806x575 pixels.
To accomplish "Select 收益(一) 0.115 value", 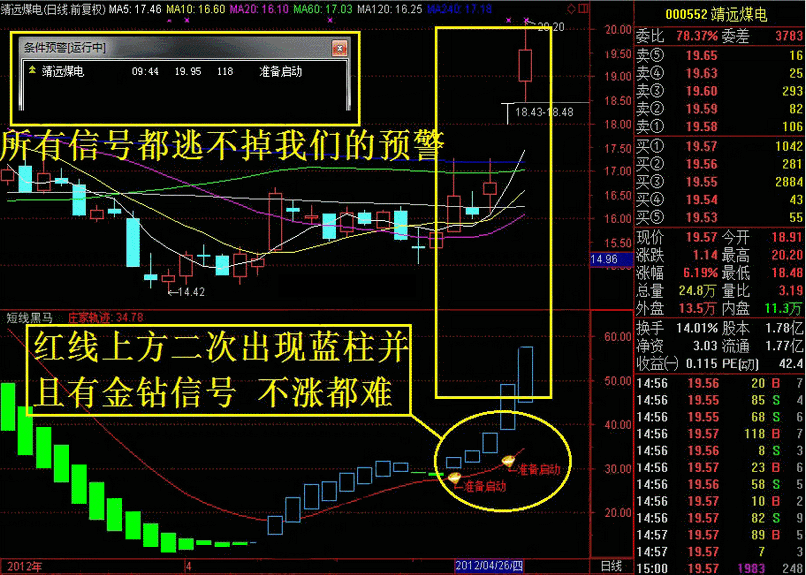I will click(700, 363).
